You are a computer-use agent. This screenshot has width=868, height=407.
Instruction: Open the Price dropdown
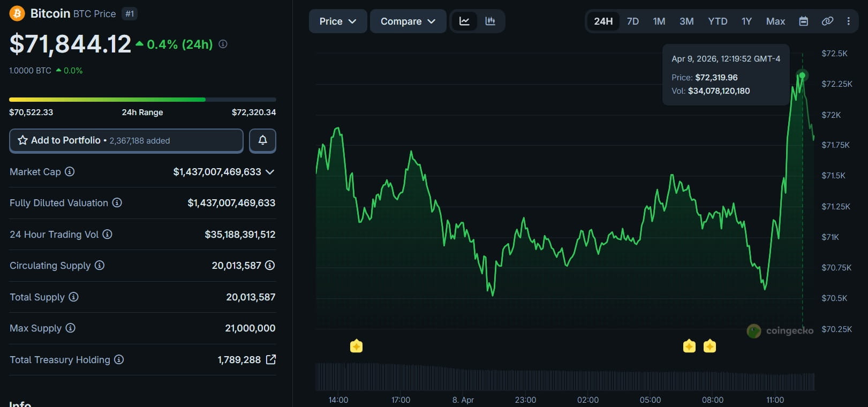pyautogui.click(x=337, y=21)
